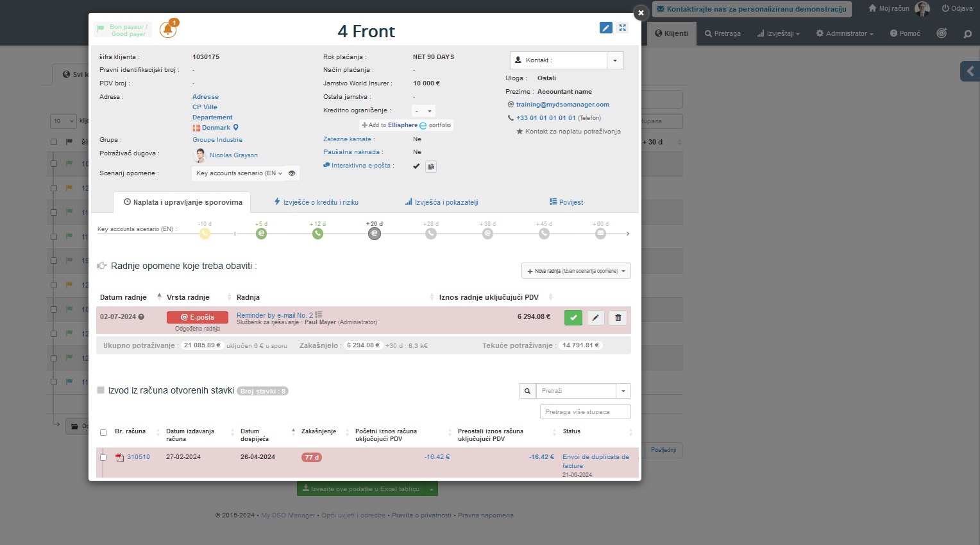Open the Key accounts scenario dropdown

pos(239,173)
